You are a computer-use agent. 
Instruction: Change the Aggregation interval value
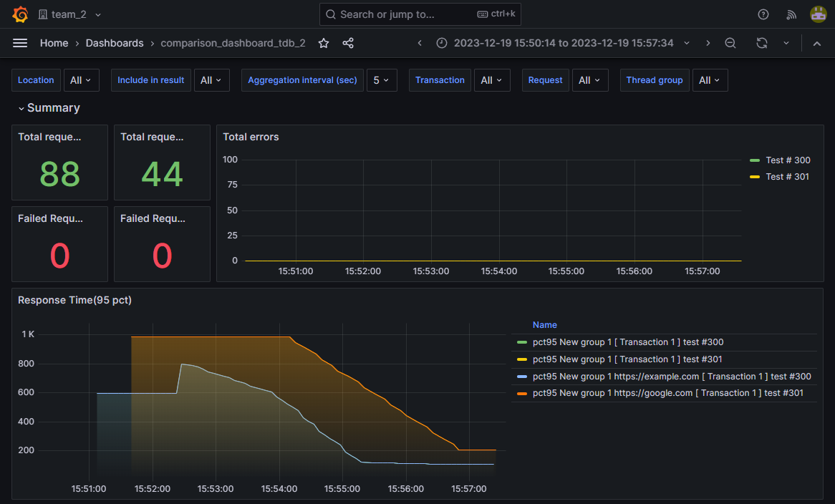[x=382, y=80]
